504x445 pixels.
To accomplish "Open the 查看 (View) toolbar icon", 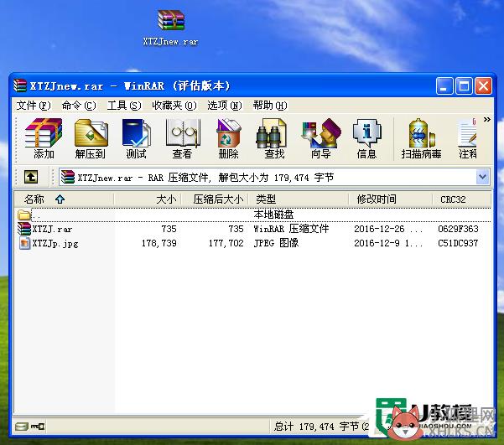I will click(x=182, y=138).
